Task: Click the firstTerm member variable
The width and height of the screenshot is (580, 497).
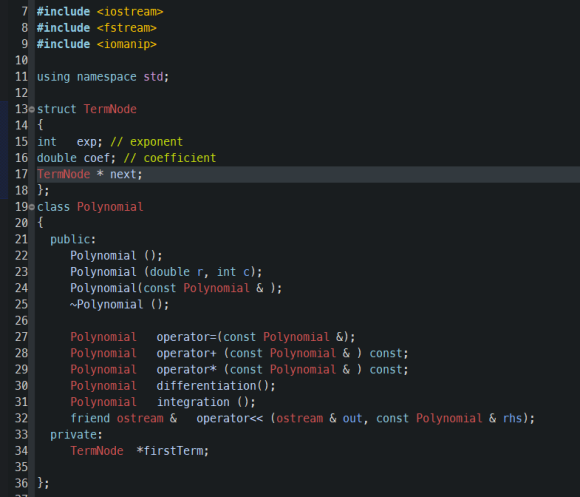Action: [173, 451]
